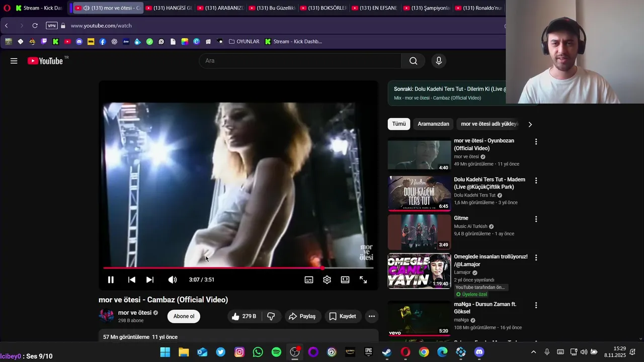644x362 pixels.
Task: Skip to next video
Action: 150,280
